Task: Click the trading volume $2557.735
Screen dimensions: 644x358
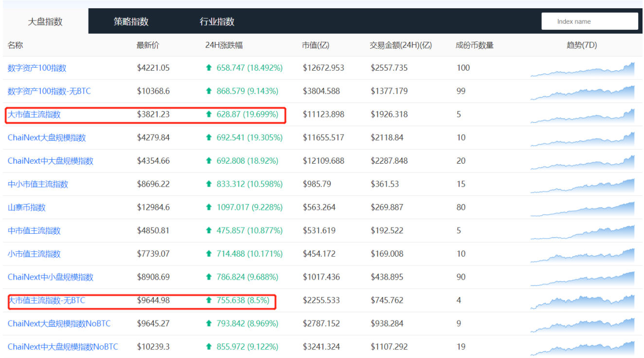Action: [389, 68]
